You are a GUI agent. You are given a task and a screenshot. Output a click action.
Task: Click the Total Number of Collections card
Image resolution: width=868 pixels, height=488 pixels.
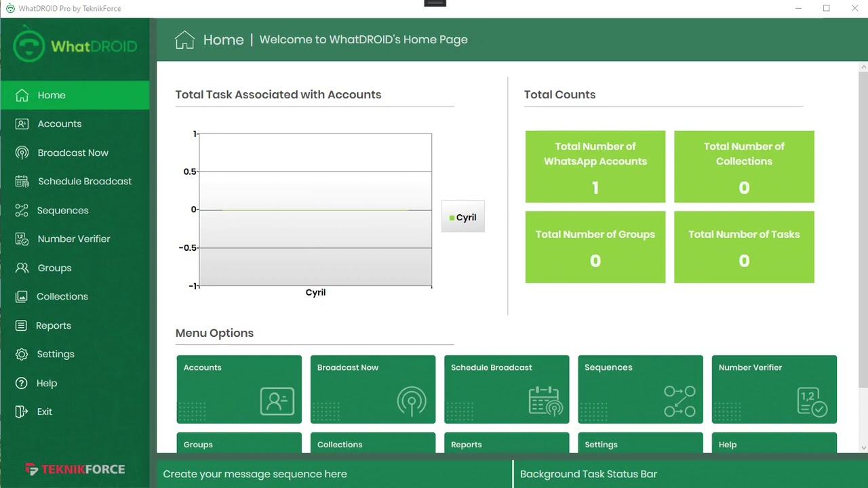(744, 167)
